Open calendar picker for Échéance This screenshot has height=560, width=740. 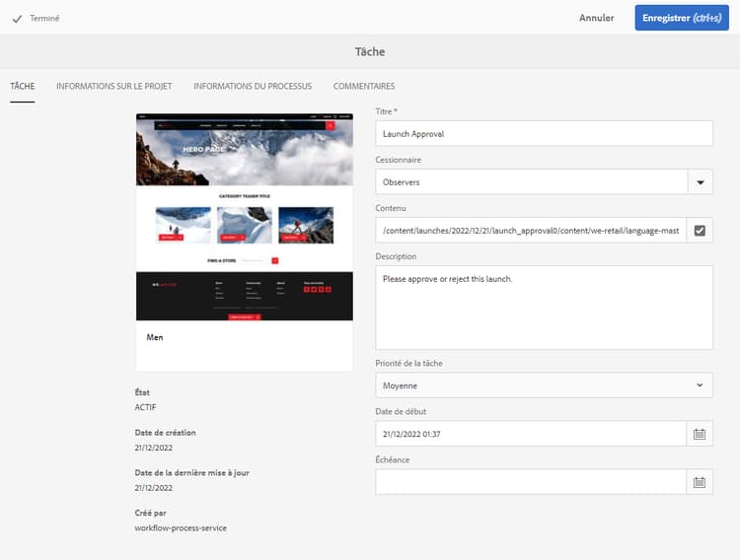(700, 482)
